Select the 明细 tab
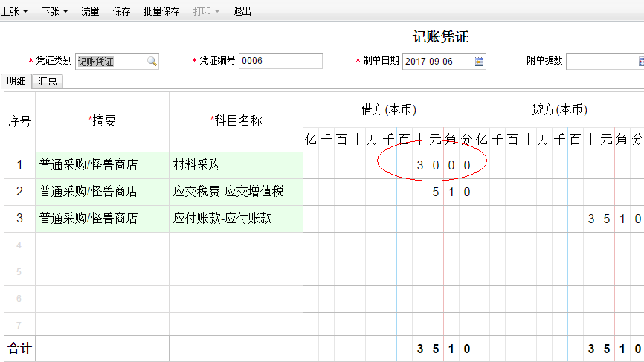 16,82
